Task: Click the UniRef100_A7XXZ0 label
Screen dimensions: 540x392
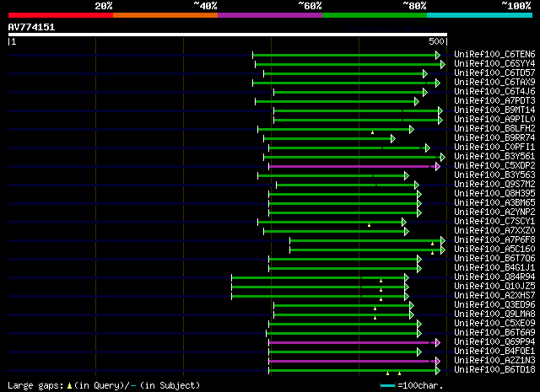Action: [494, 231]
